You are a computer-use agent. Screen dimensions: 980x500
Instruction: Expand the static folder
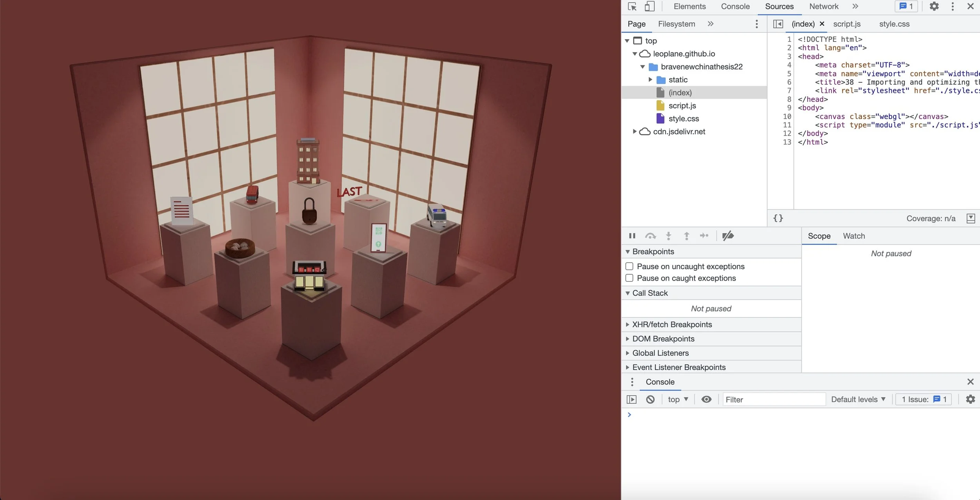pyautogui.click(x=651, y=80)
